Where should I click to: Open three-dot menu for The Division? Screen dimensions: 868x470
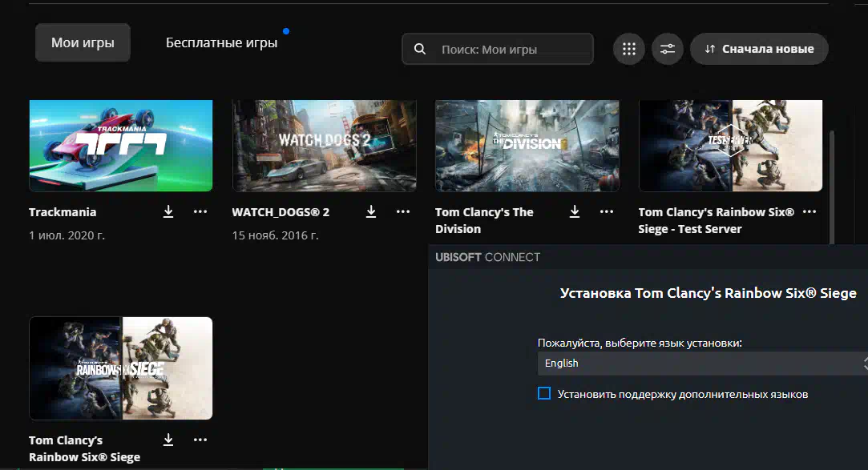pyautogui.click(x=607, y=211)
